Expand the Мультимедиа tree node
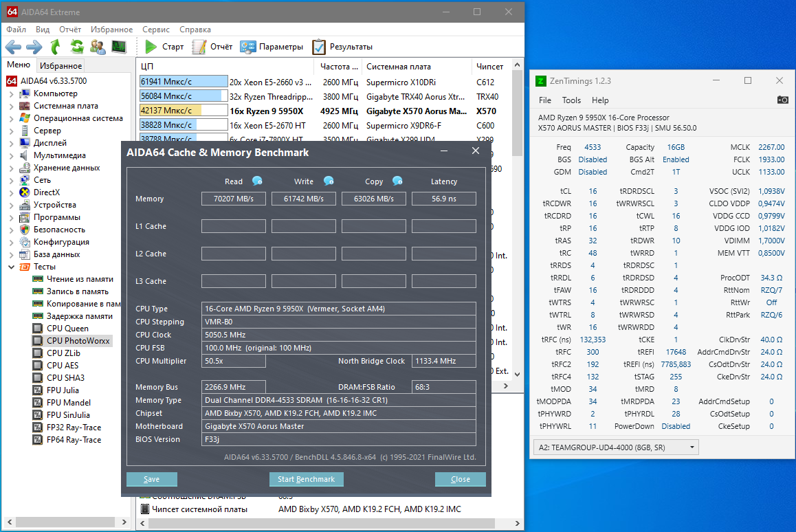The image size is (796, 532). click(11, 155)
